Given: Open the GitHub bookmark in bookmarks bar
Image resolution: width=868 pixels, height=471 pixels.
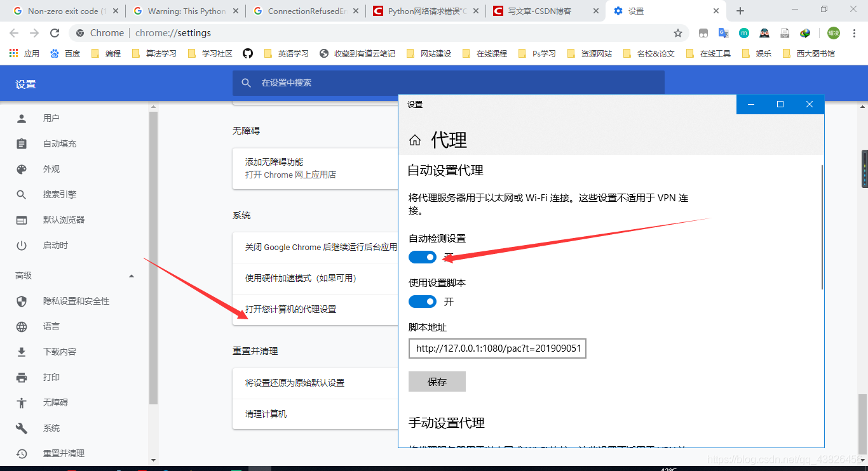Looking at the screenshot, I should point(247,53).
